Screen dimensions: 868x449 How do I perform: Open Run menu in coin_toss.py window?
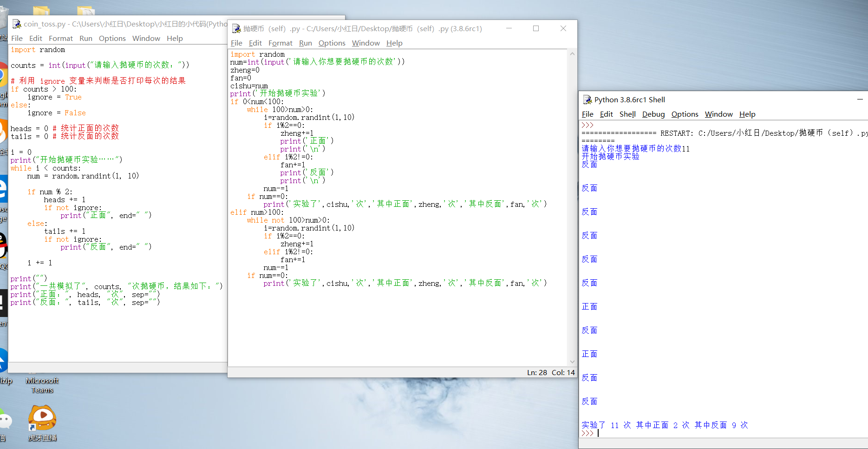coord(86,38)
